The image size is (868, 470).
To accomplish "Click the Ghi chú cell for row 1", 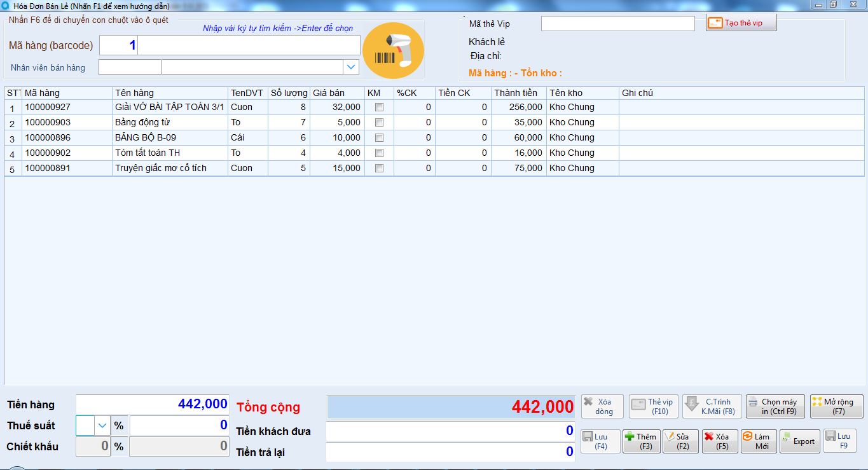I will click(741, 107).
